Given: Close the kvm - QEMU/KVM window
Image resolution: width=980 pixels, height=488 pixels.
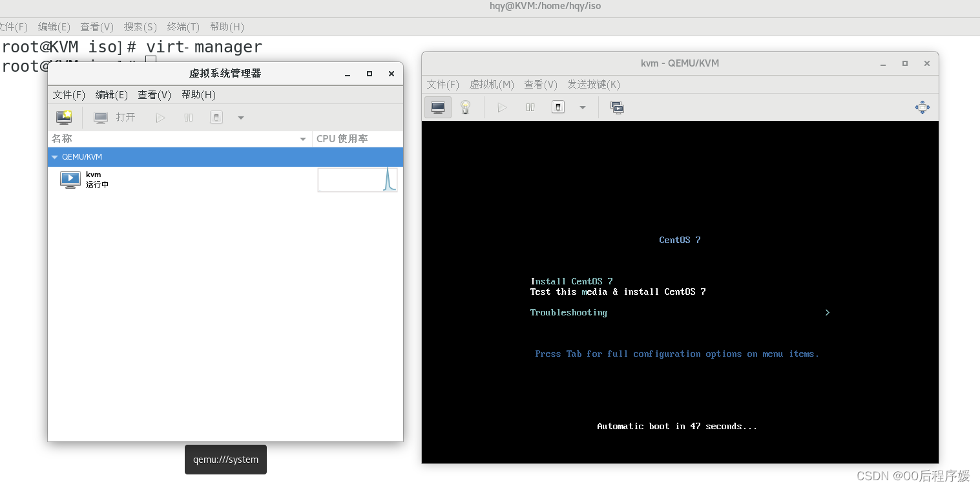Looking at the screenshot, I should 926,63.
